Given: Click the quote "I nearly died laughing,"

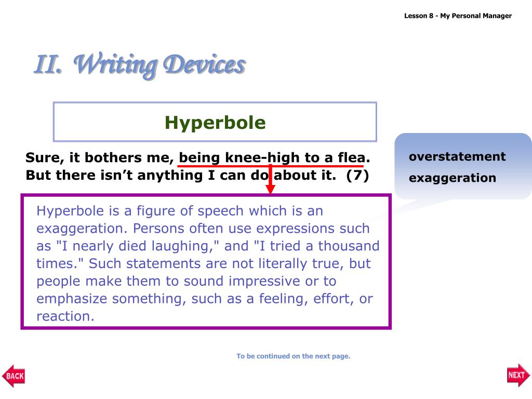Looking at the screenshot, I should pos(137,246).
